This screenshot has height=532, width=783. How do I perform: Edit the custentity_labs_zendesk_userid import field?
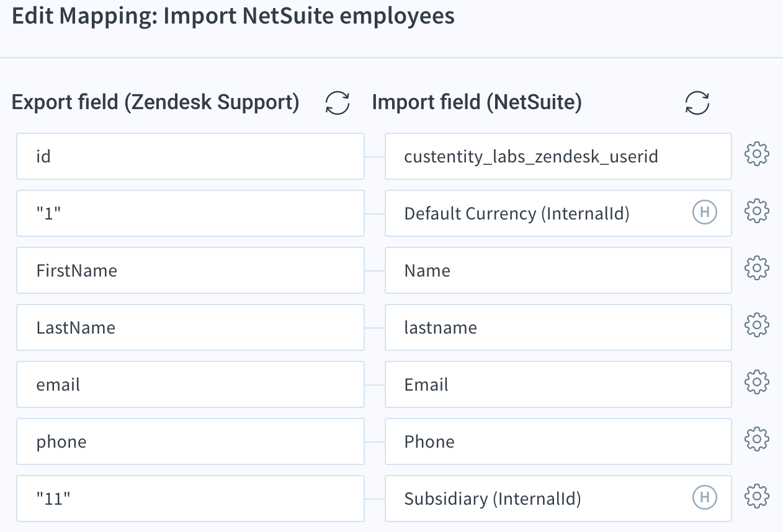558,156
